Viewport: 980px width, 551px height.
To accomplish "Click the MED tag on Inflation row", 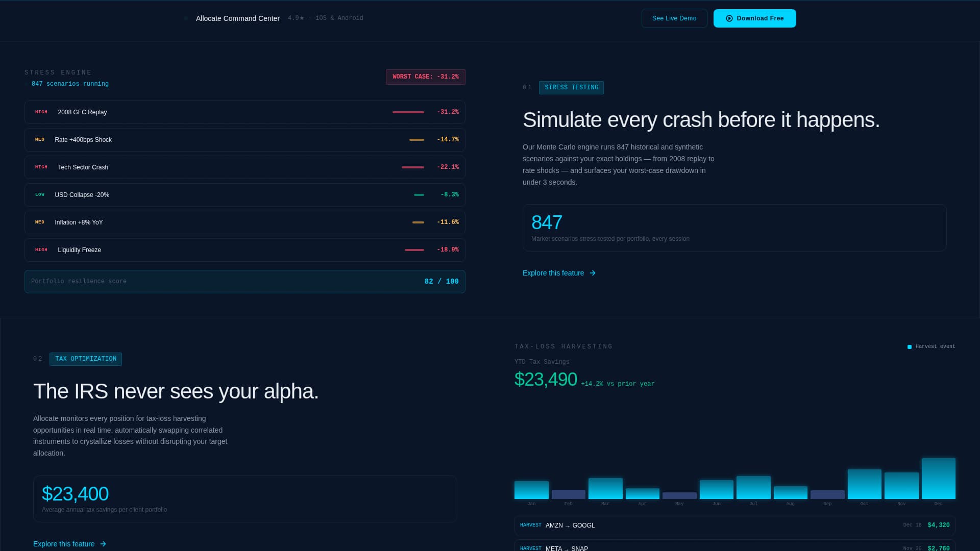I will pyautogui.click(x=40, y=222).
